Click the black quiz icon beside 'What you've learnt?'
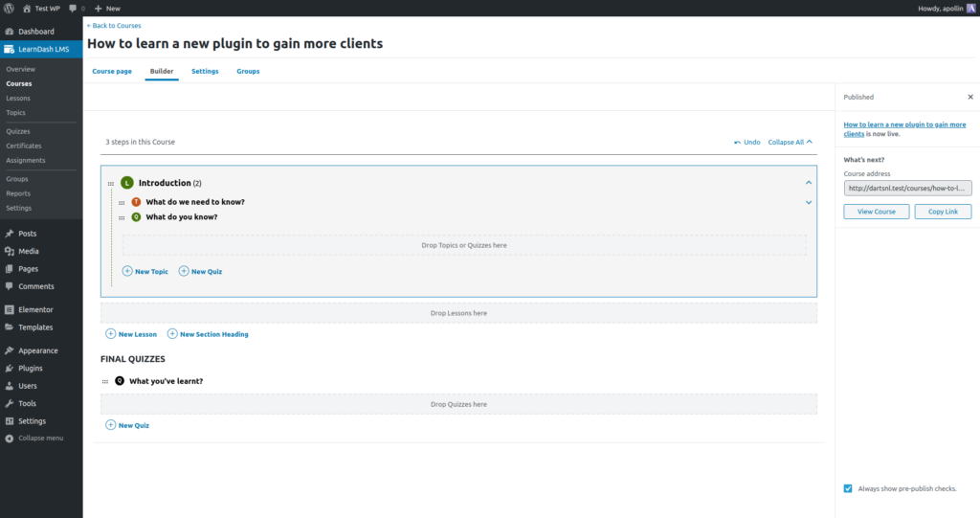 coord(120,381)
